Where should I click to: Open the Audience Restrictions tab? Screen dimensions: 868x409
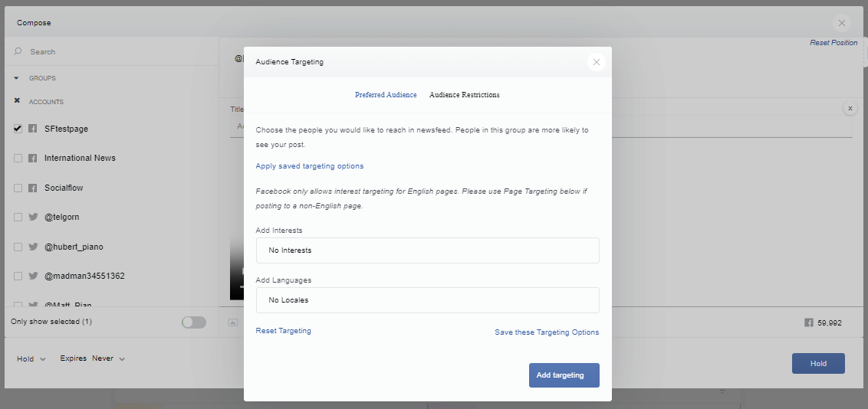click(465, 95)
